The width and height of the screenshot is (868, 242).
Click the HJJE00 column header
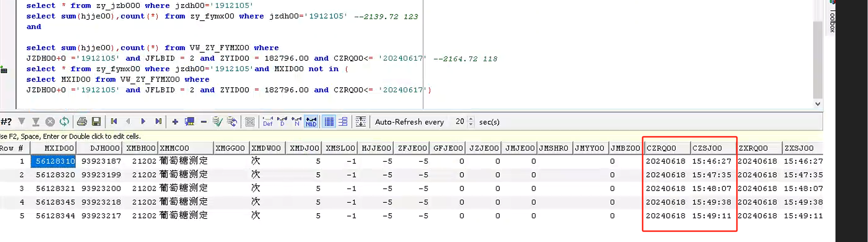click(376, 148)
